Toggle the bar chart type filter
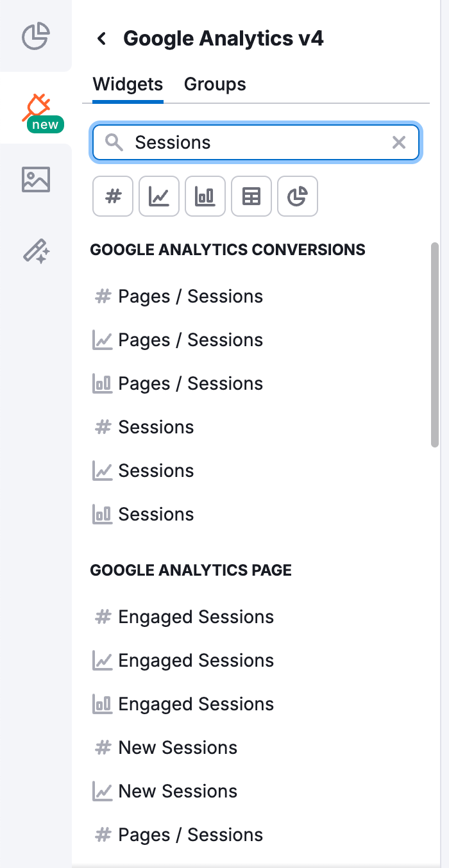Viewport: 449px width, 868px height. [x=205, y=196]
